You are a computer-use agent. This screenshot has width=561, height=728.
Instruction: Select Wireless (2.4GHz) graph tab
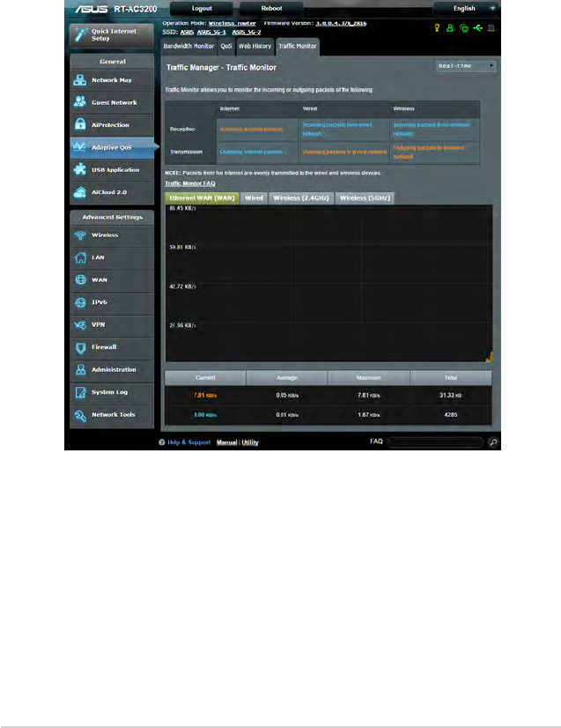301,198
